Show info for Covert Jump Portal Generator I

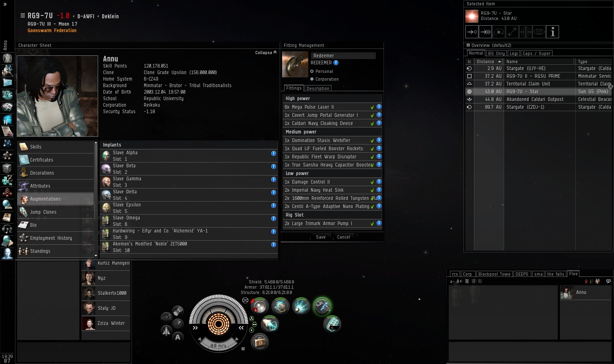(379, 115)
